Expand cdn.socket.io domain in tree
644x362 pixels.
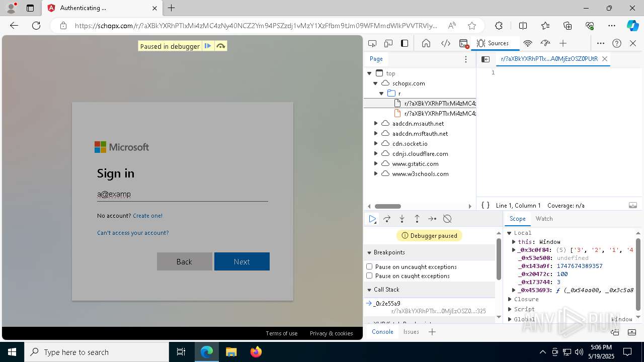(x=376, y=143)
